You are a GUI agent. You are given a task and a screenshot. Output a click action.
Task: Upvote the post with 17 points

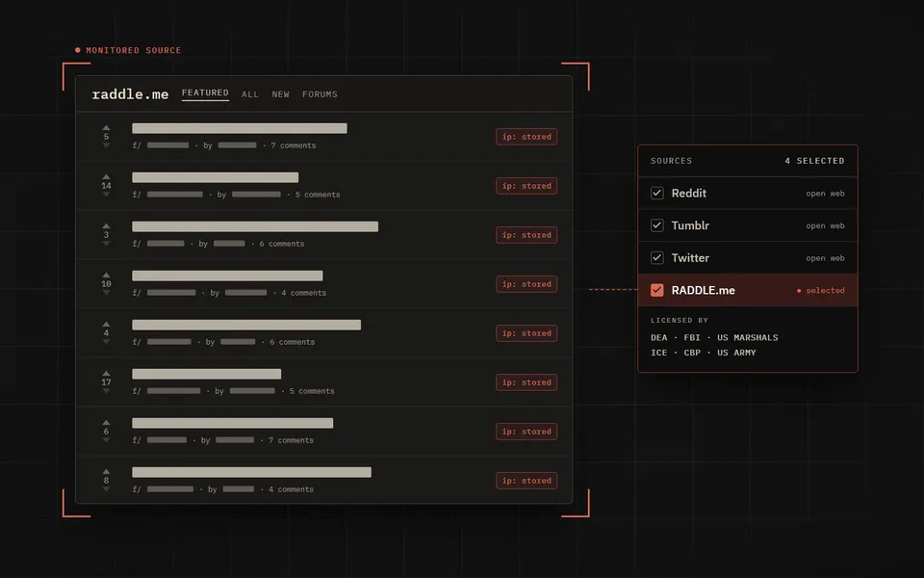tap(106, 374)
